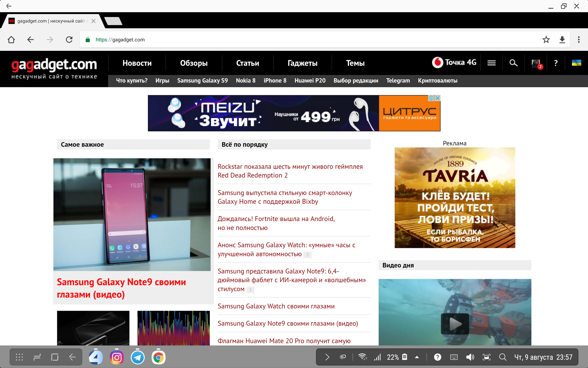The width and height of the screenshot is (588, 368).
Task: Open the Galaxy Note9 featured photo
Action: tap(132, 214)
